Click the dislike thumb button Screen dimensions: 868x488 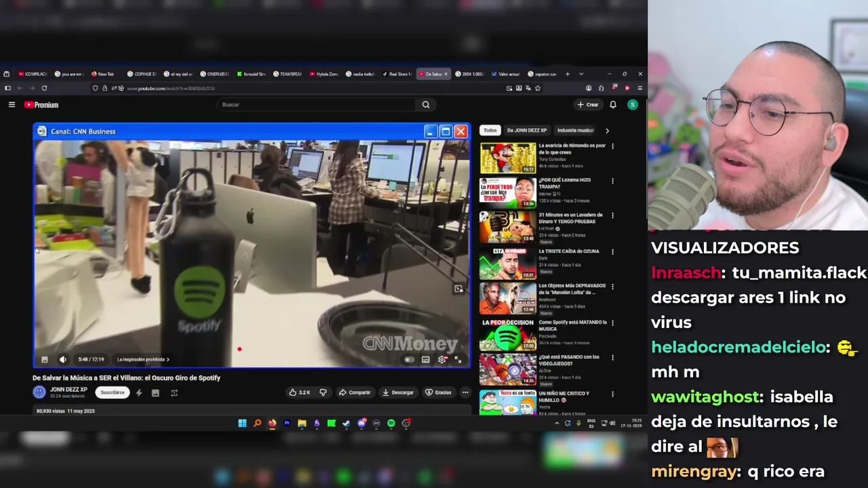click(x=323, y=392)
